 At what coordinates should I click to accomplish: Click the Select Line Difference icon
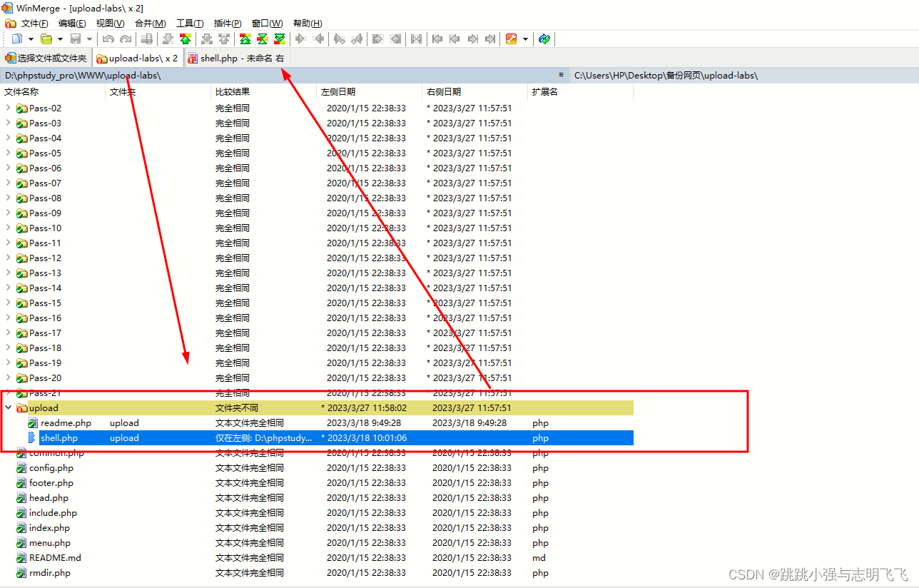pyautogui.click(x=146, y=39)
